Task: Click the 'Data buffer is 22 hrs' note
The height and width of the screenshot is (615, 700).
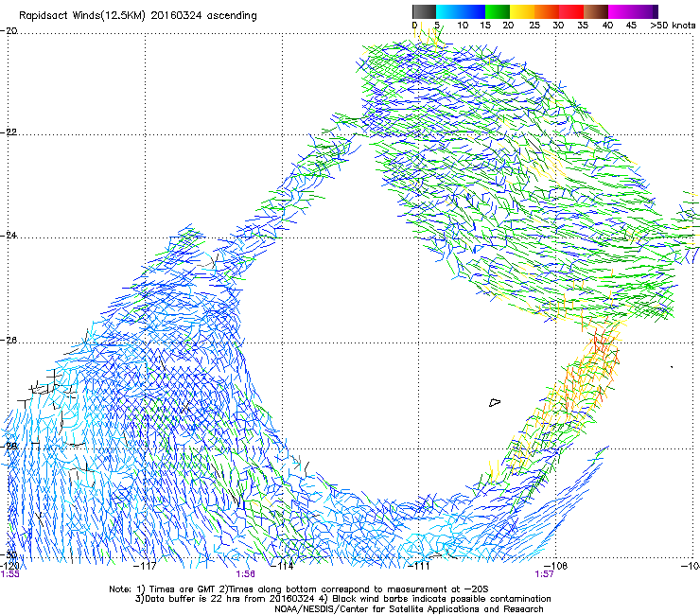Action: tap(342, 599)
